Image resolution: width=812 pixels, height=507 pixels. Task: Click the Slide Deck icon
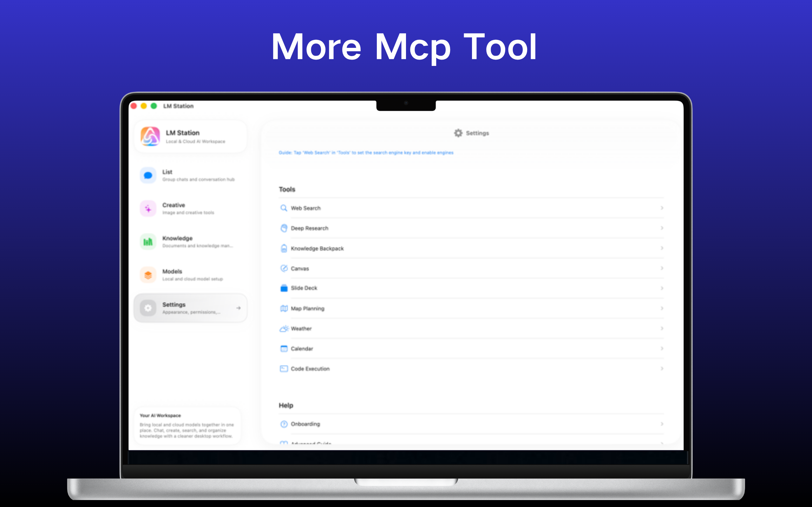tap(284, 288)
